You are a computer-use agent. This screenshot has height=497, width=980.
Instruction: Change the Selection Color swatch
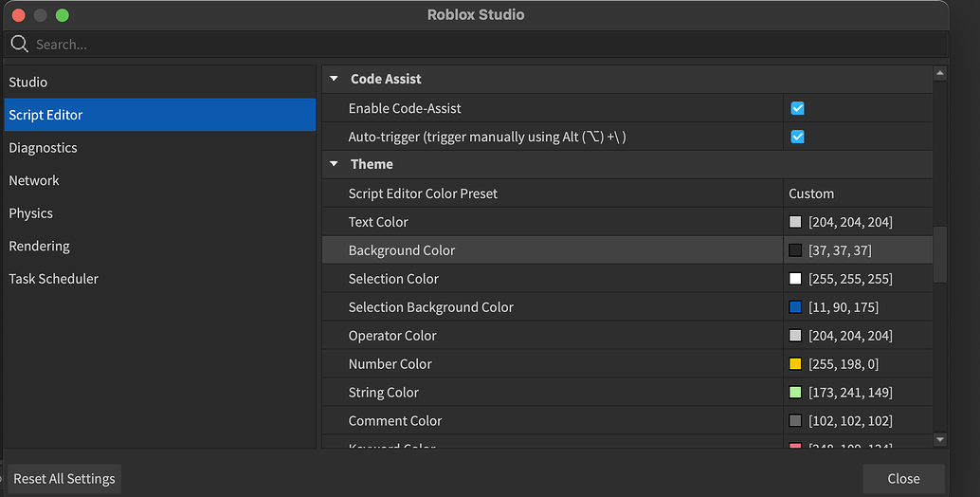point(795,279)
